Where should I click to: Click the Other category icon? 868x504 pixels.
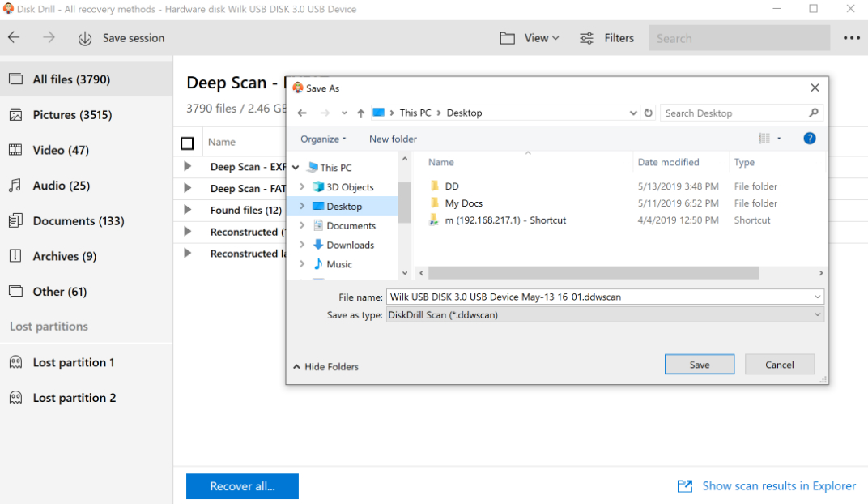click(x=15, y=292)
